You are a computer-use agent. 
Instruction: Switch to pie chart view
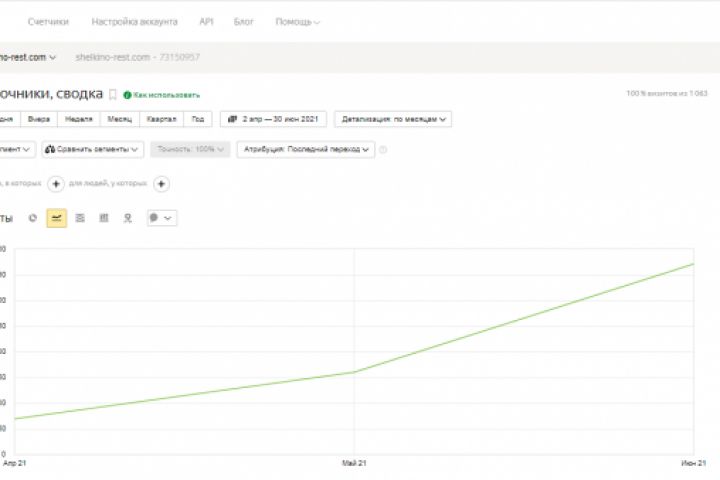(x=33, y=218)
